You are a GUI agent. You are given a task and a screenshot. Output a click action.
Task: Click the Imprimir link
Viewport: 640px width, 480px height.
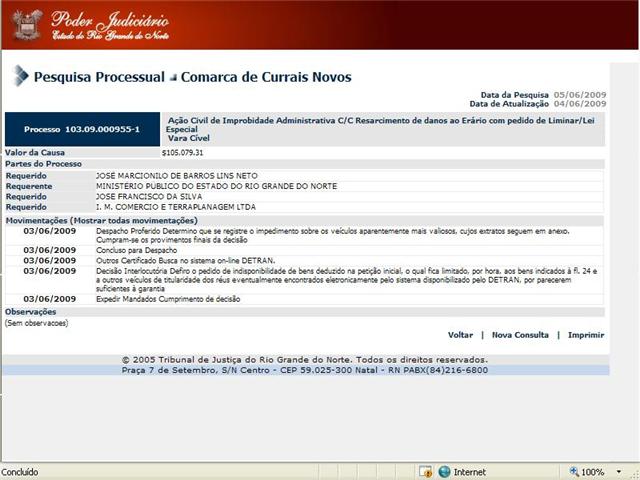[586, 335]
